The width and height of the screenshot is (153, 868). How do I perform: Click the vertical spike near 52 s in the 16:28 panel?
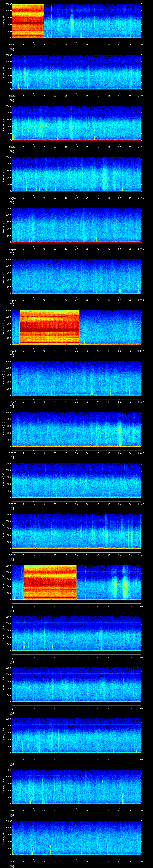pyautogui.click(x=124, y=377)
